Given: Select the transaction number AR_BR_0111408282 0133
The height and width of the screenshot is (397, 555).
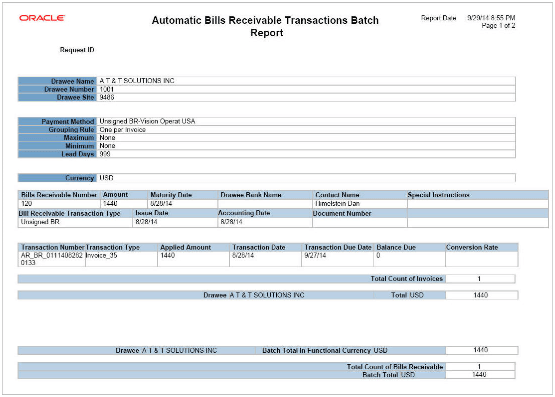Looking at the screenshot, I should tap(52, 259).
